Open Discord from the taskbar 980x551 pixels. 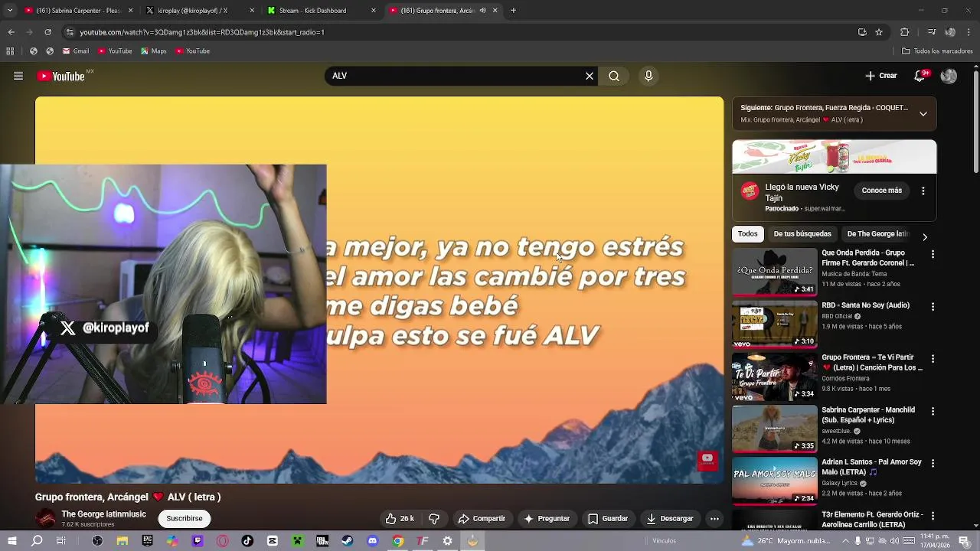pyautogui.click(x=372, y=541)
